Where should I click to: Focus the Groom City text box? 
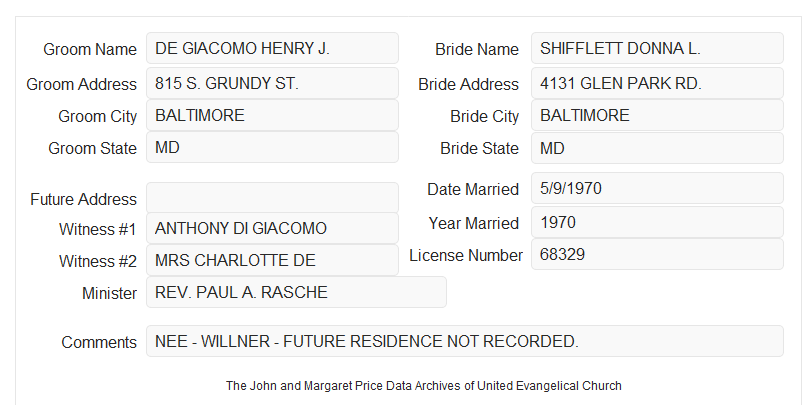click(x=272, y=115)
